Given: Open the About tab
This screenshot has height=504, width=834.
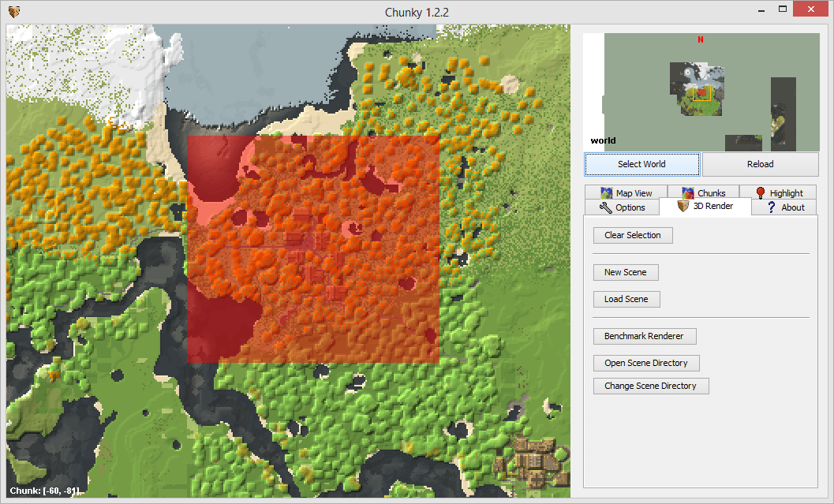Looking at the screenshot, I should click(x=784, y=207).
